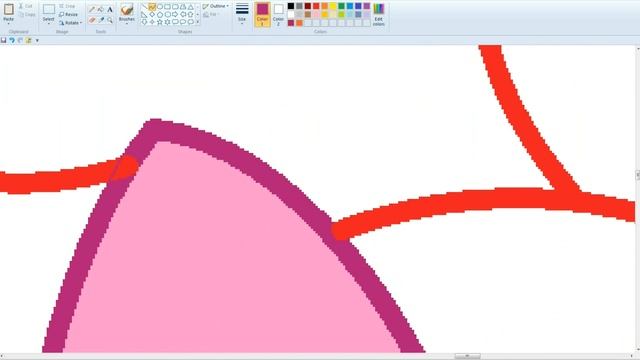This screenshot has width=640, height=360.
Task: Pick the black color swatch
Action: [x=291, y=6]
